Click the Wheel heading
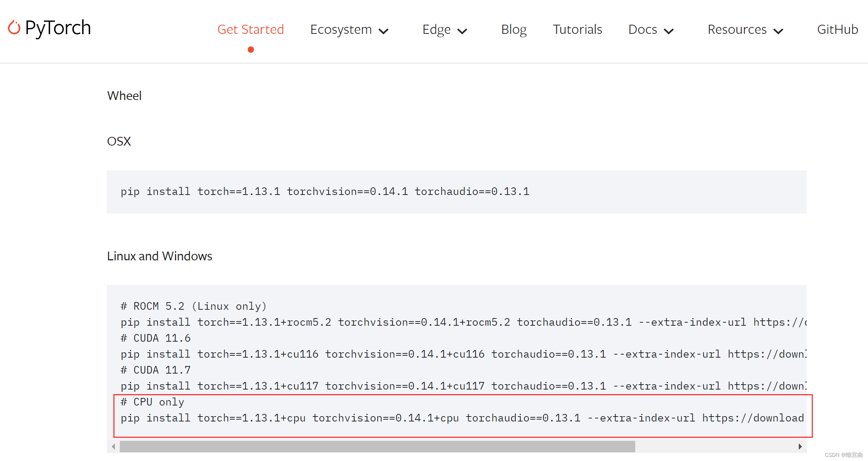This screenshot has width=868, height=461. 124,96
